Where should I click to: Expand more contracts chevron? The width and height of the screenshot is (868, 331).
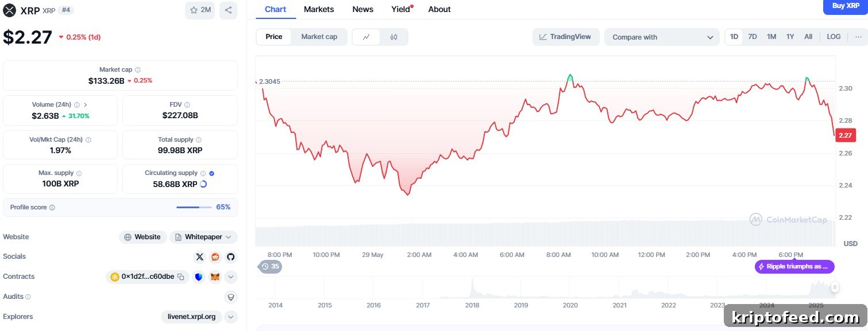[x=231, y=277]
